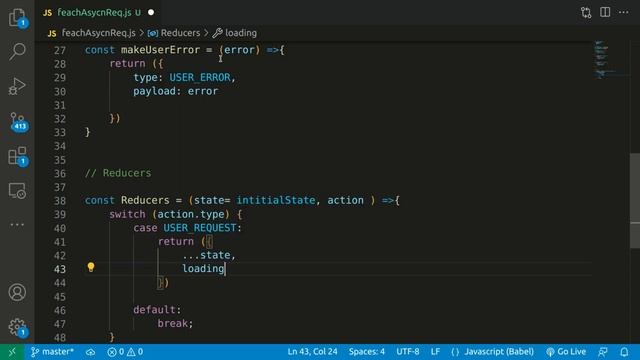Change end of line sequence LF

pos(435,352)
